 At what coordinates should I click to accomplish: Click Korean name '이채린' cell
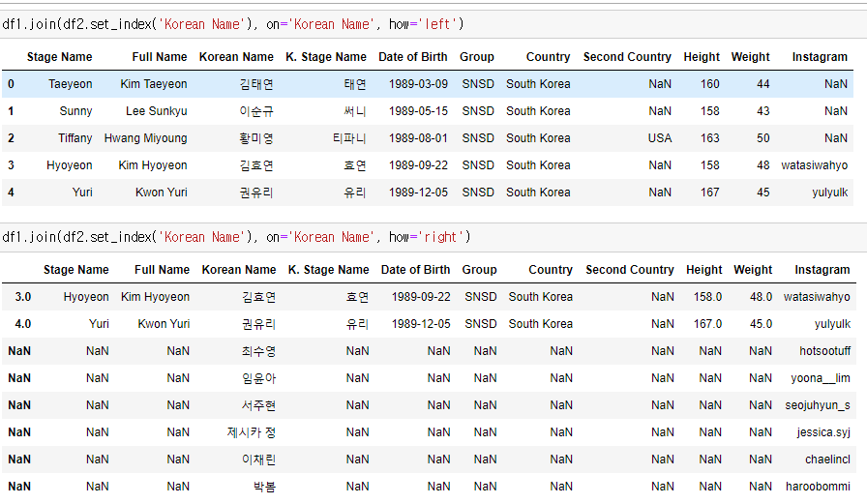tap(258, 460)
